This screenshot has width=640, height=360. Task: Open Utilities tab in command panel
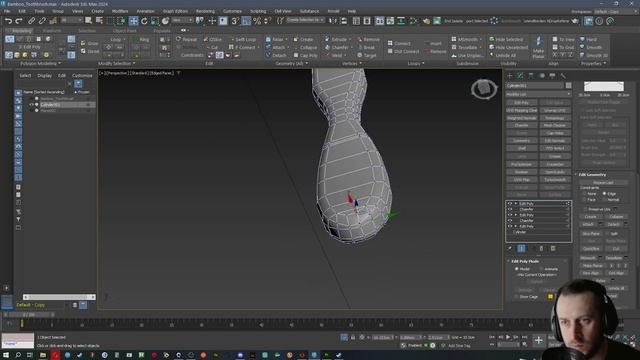tap(563, 76)
